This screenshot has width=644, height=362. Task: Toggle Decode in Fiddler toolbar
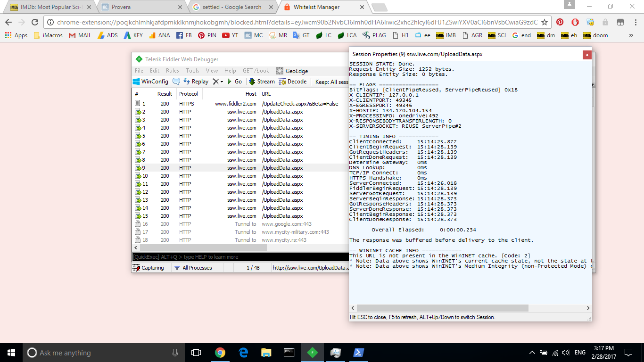tap(293, 82)
